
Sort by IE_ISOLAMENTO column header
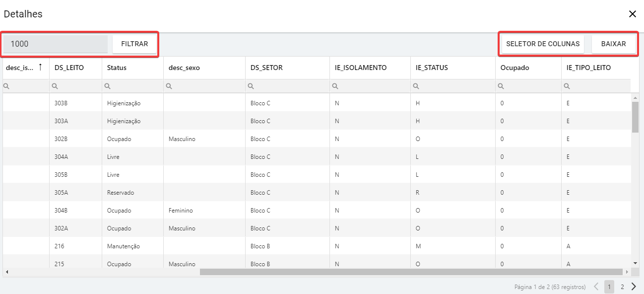[370, 68]
